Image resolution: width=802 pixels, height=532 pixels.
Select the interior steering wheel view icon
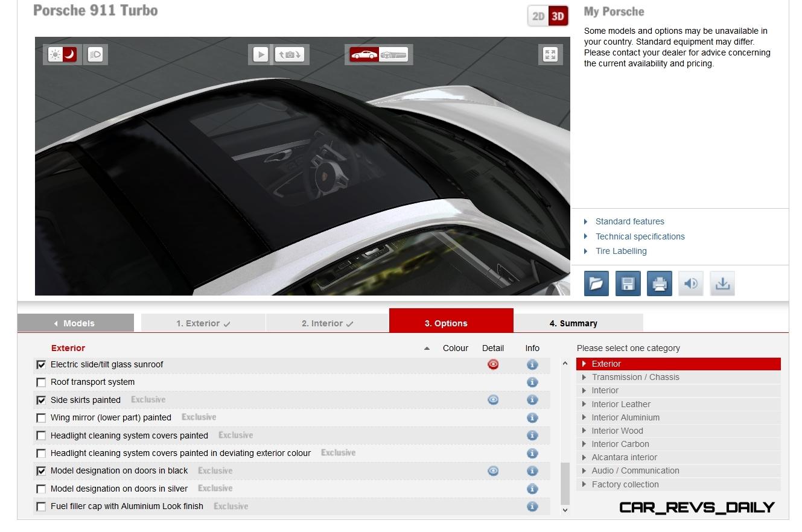pyautogui.click(x=393, y=55)
